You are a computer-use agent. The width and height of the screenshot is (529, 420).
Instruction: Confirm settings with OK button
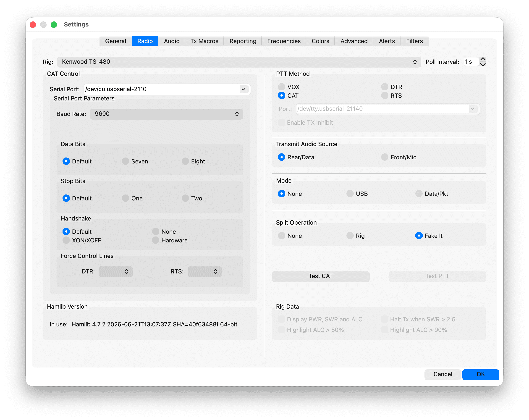coord(480,374)
